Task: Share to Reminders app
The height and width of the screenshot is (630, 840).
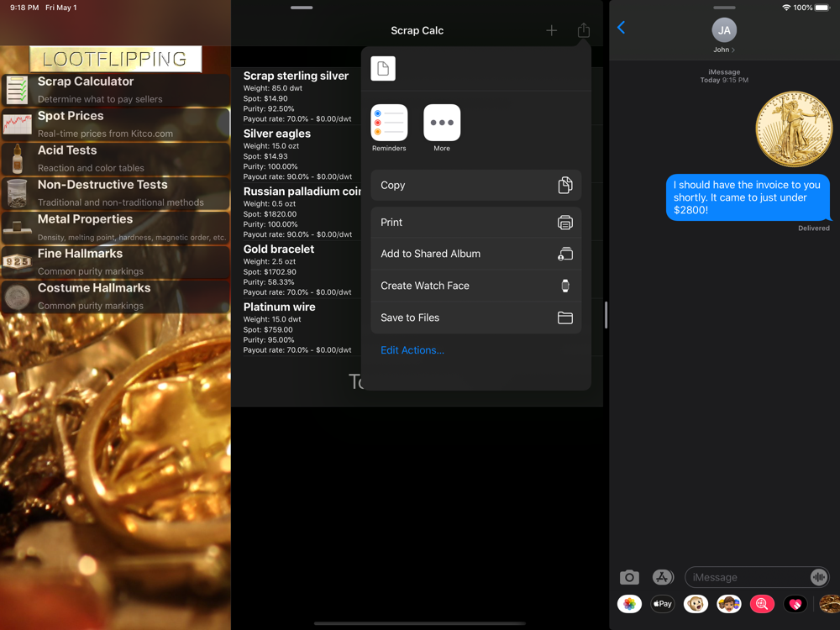Action: point(389,128)
